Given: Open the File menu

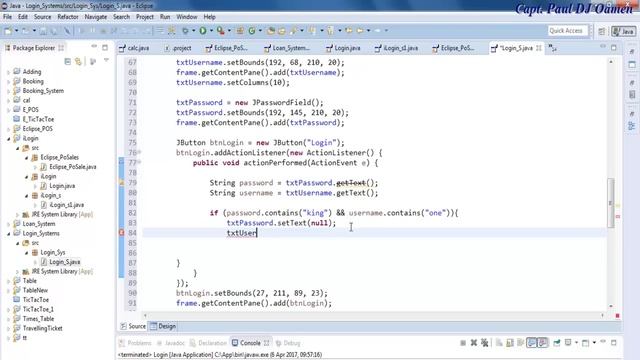Looking at the screenshot, I should point(7,17).
